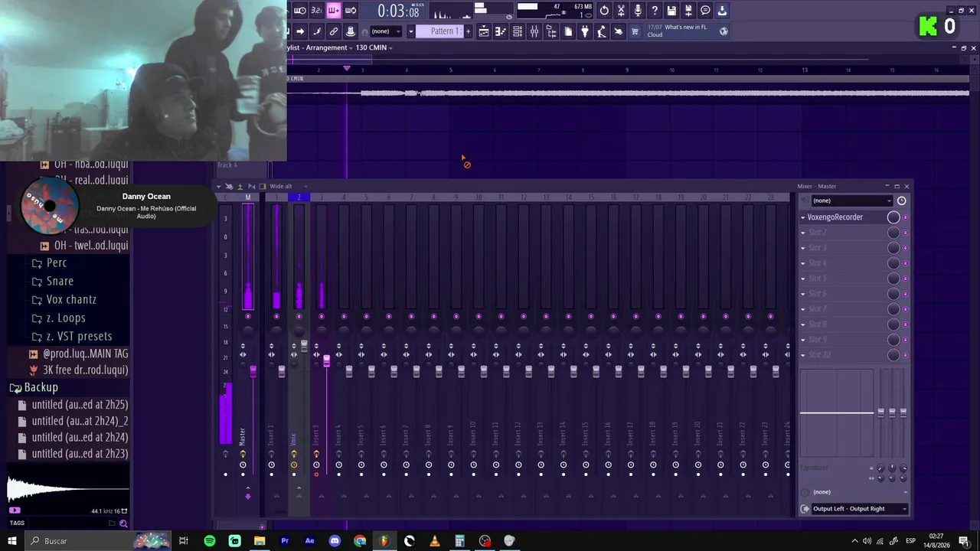Viewport: 980px width, 551px height.
Task: Expand the VoxengoRecorder slot arrow
Action: [x=803, y=217]
